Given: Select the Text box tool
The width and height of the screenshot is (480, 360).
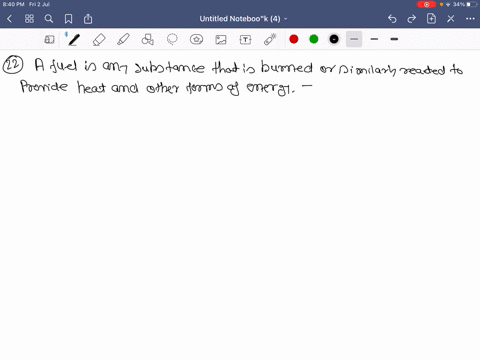Looking at the screenshot, I should [x=245, y=40].
